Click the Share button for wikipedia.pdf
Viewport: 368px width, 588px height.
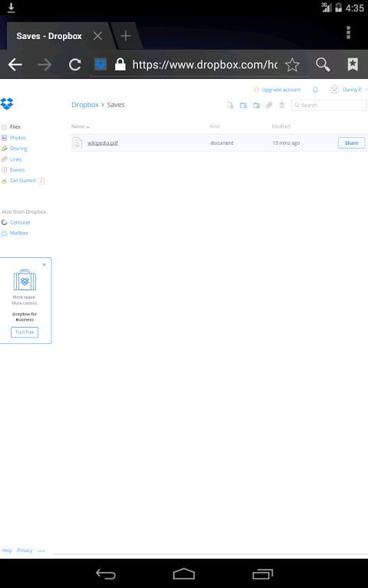351,143
